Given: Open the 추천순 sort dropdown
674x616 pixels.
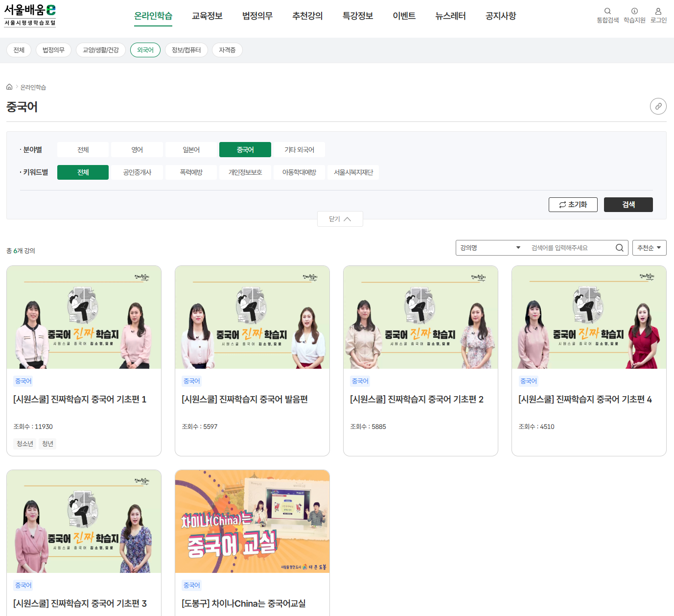Looking at the screenshot, I should (x=650, y=248).
